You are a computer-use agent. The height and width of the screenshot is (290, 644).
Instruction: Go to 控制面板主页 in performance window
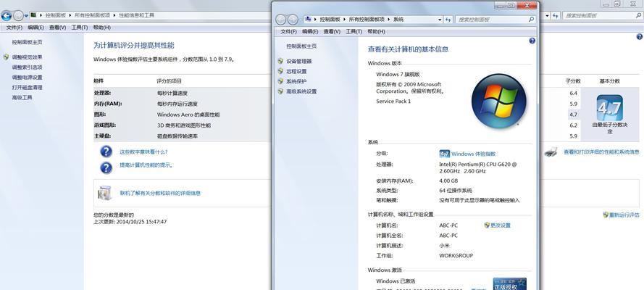point(27,42)
